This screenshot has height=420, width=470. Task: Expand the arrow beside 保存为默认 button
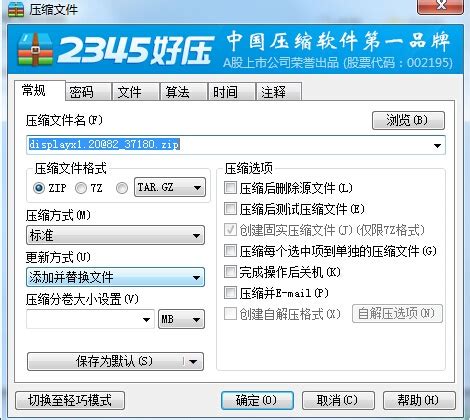point(193,361)
